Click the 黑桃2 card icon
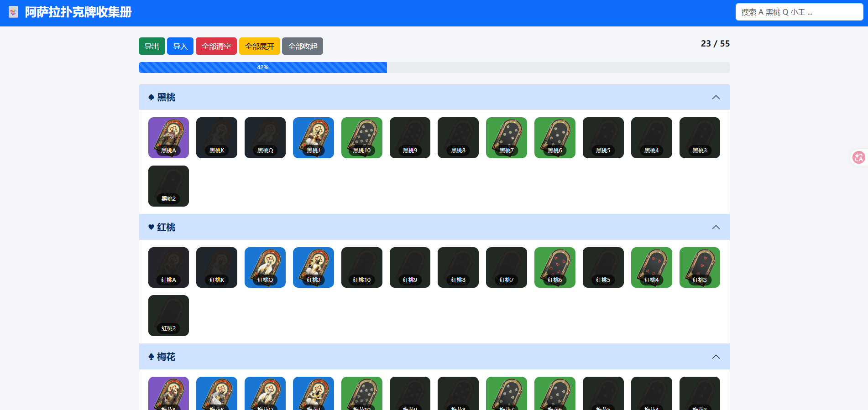This screenshot has height=410, width=868. click(168, 186)
